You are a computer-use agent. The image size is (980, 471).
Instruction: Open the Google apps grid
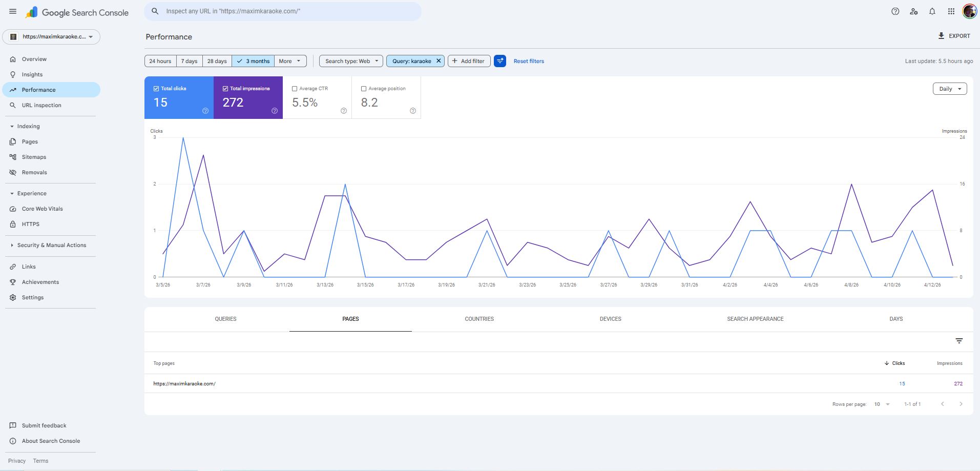pos(951,11)
